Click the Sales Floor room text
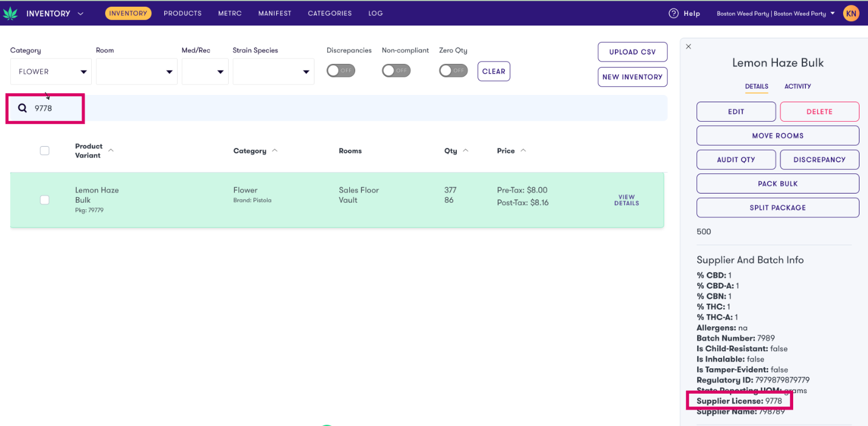Screen dimensions: 868x426 (x=359, y=190)
